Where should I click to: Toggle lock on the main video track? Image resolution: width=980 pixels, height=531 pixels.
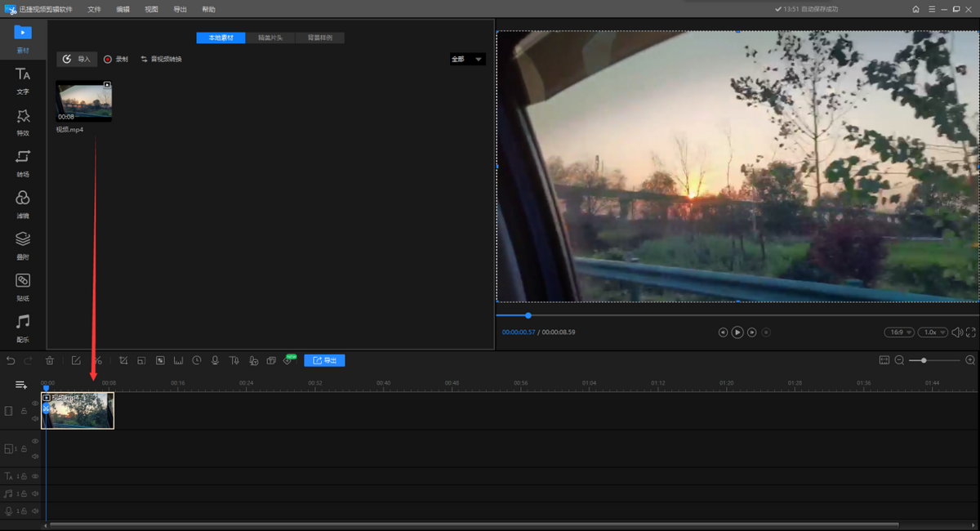pyautogui.click(x=24, y=411)
